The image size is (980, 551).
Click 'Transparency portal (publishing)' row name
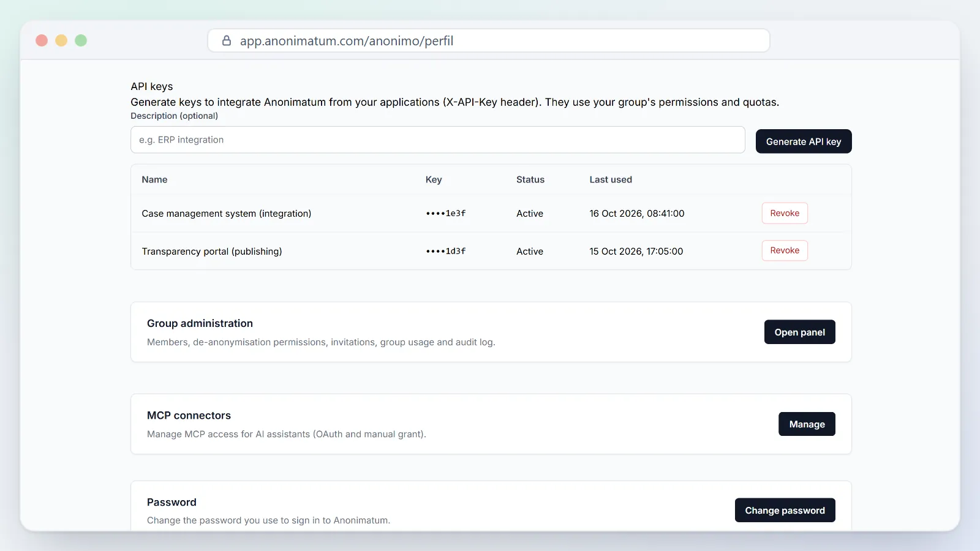click(x=212, y=252)
